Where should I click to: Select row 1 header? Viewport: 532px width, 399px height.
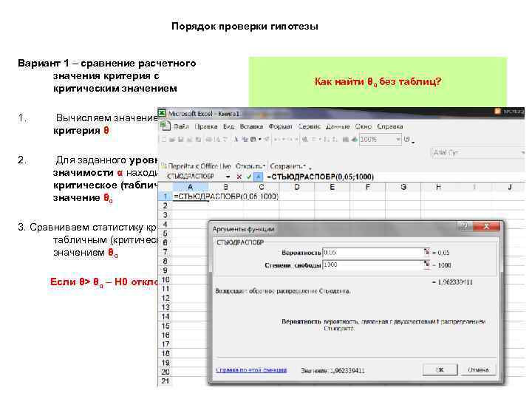166,197
